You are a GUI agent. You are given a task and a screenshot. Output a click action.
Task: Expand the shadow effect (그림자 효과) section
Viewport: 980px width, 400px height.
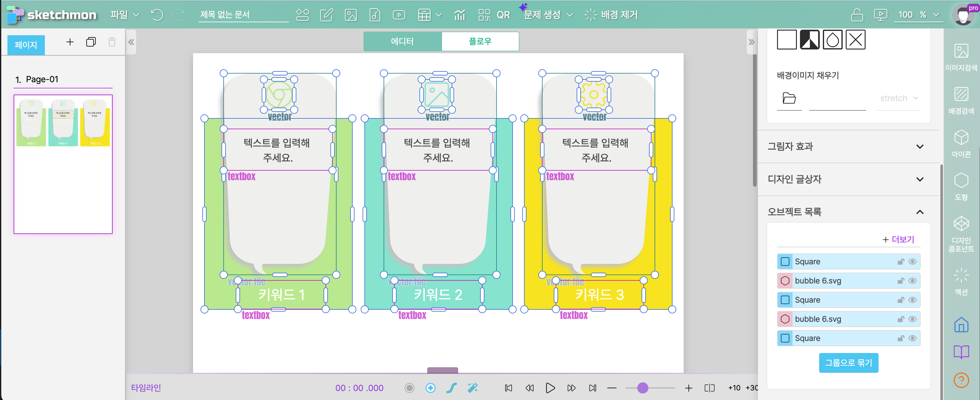click(919, 147)
